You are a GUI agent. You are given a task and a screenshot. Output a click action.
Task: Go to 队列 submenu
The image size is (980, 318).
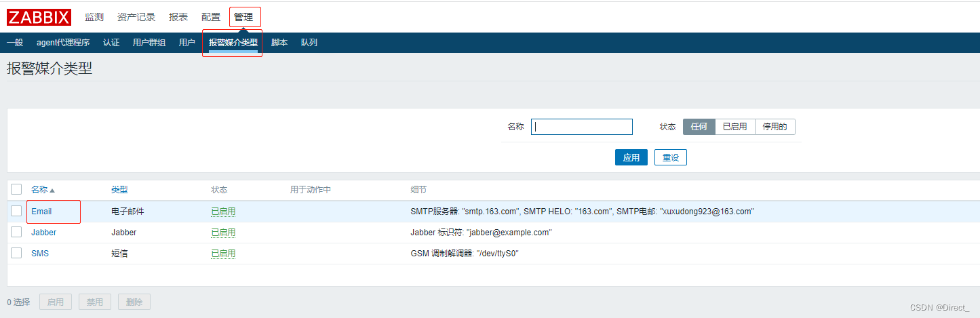(309, 43)
